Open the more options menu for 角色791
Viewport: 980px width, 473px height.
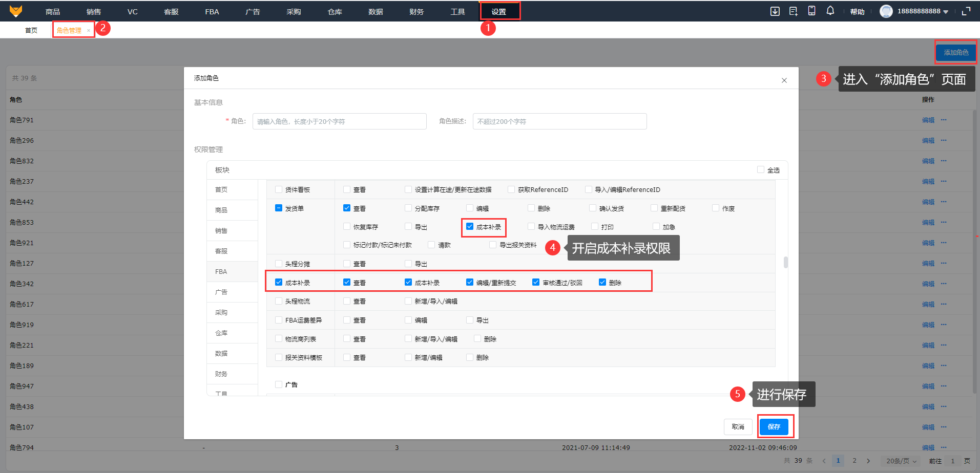pos(944,120)
